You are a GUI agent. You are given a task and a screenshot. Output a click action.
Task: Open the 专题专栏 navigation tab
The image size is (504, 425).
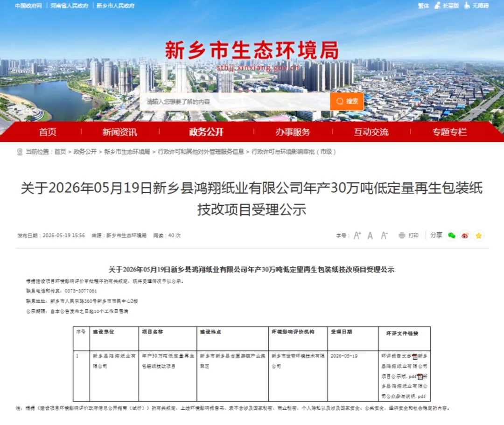pyautogui.click(x=449, y=132)
